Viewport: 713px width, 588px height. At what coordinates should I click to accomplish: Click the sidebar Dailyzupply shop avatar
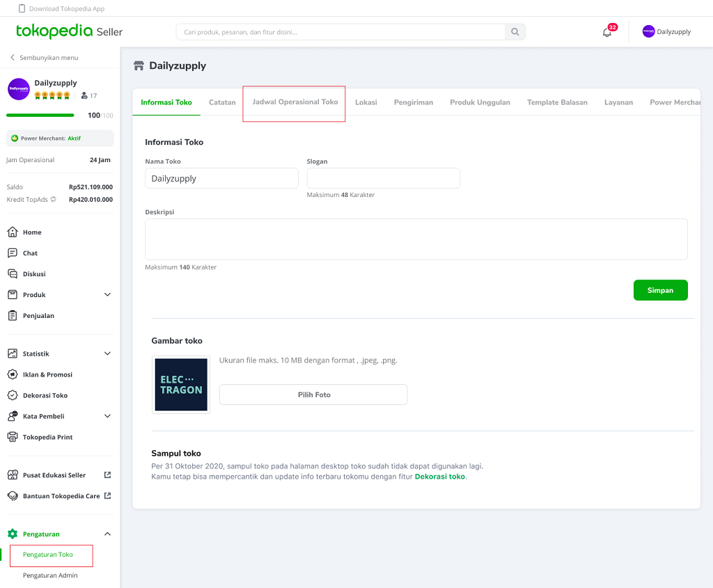(19, 89)
